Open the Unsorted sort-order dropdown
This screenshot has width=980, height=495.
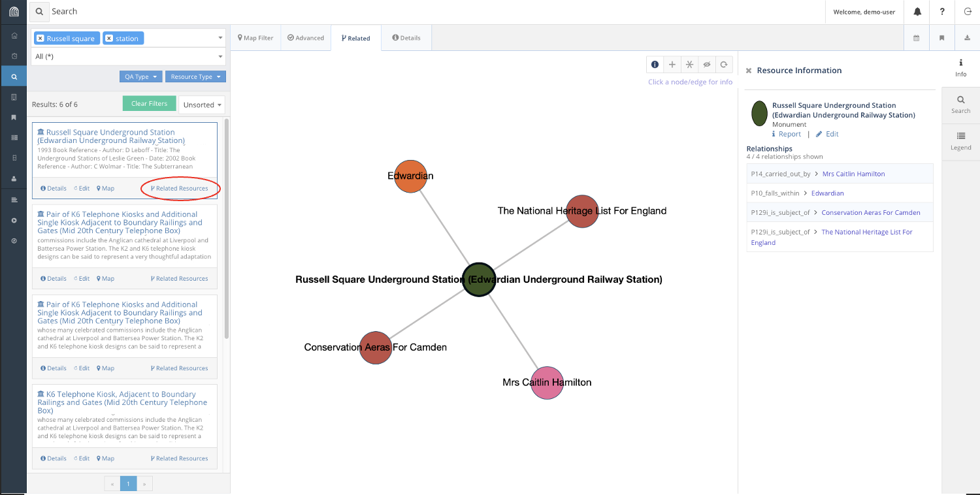[202, 104]
